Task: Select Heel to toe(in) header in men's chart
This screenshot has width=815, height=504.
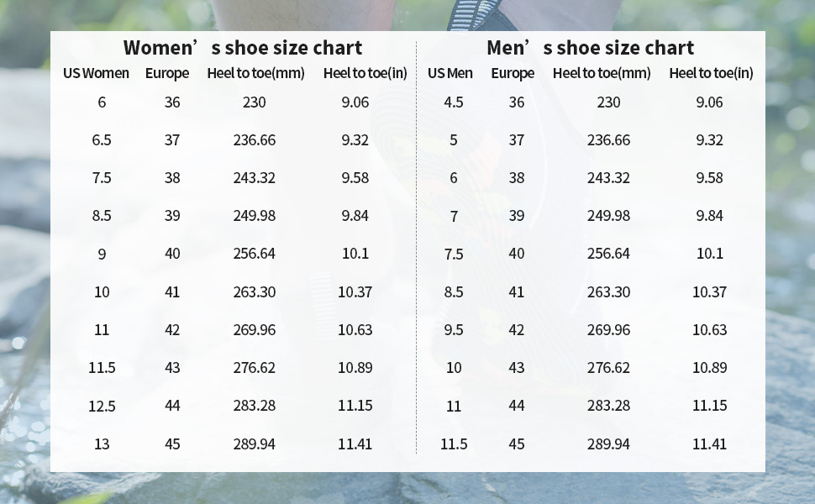Action: pos(711,73)
